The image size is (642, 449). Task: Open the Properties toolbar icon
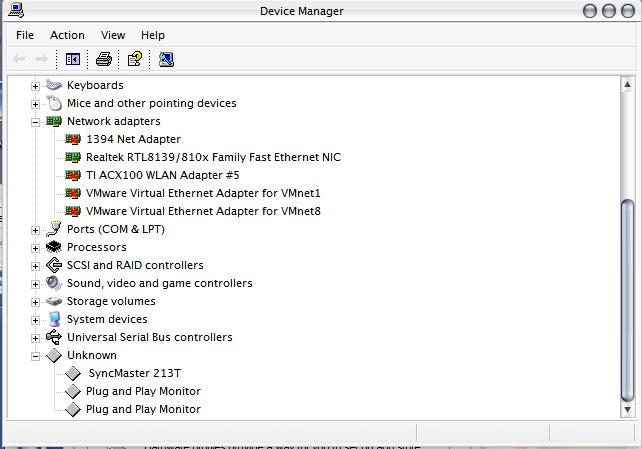[x=135, y=59]
